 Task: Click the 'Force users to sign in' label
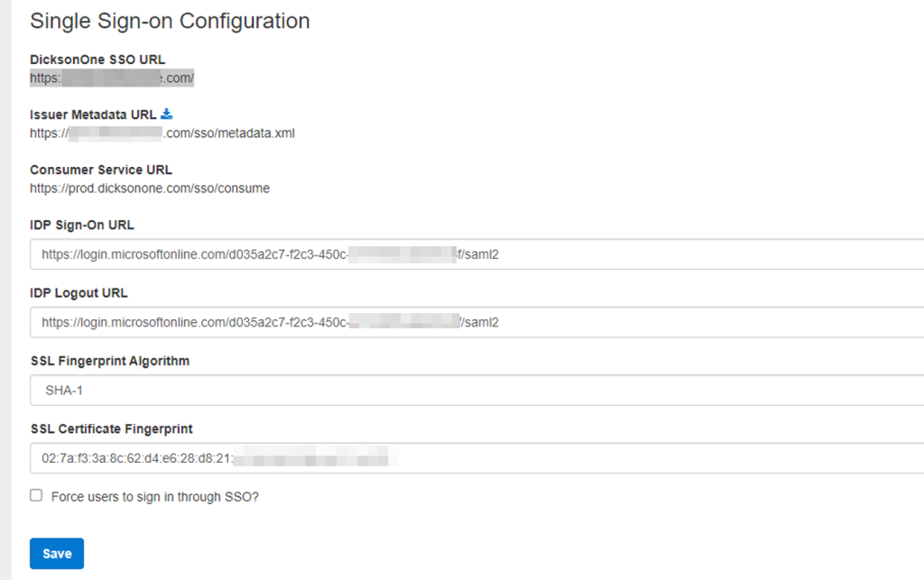(x=155, y=496)
